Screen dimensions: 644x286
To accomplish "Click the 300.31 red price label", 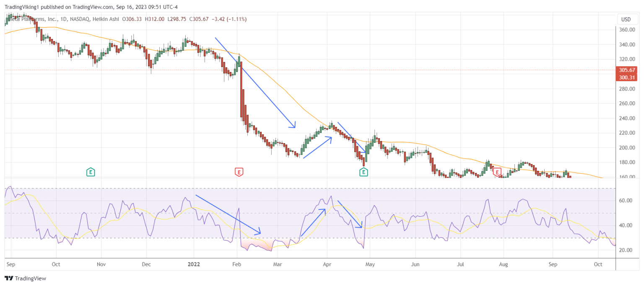I will pos(627,77).
